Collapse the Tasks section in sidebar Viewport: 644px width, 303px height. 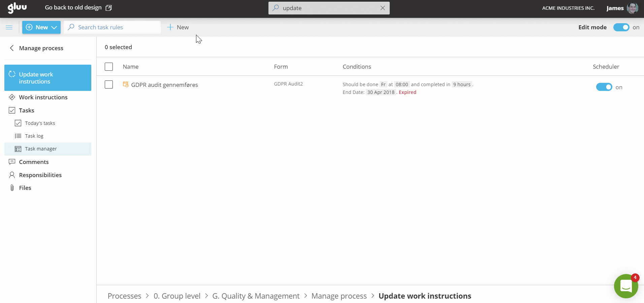[26, 110]
